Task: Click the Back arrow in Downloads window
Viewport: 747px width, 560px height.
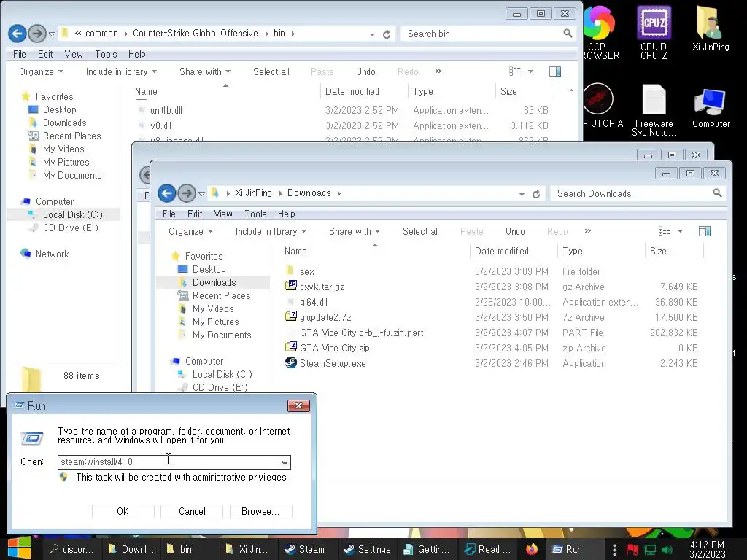Action: click(167, 193)
